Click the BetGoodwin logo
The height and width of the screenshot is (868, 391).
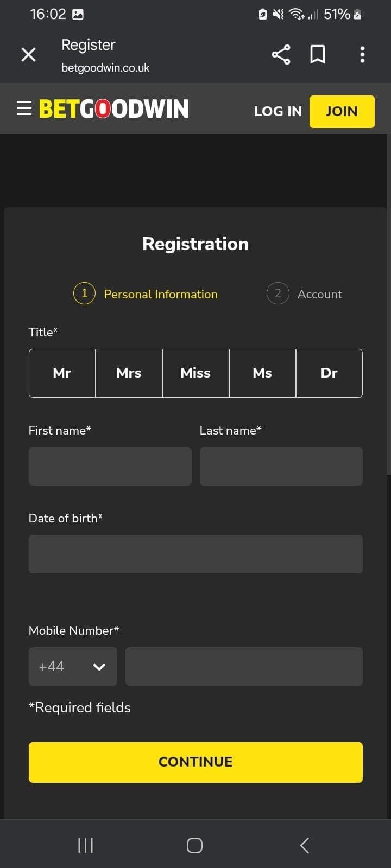(113, 108)
